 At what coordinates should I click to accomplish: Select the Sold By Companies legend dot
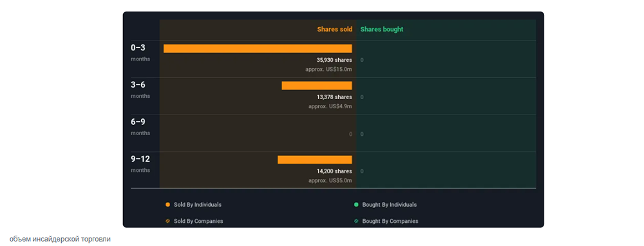click(x=167, y=221)
